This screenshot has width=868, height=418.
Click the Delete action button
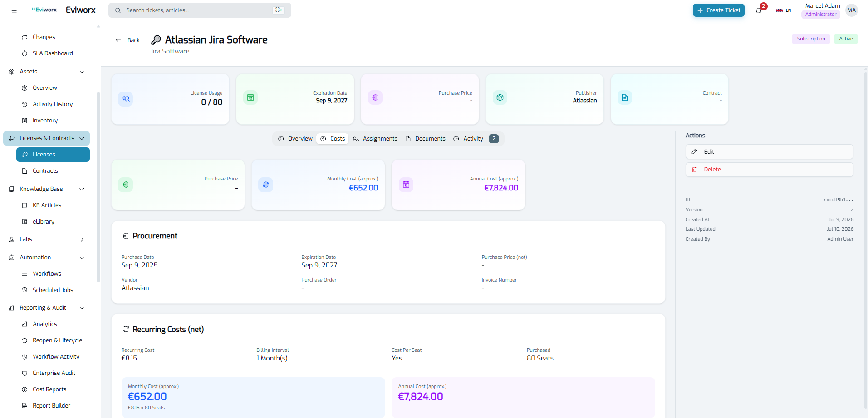(770, 170)
